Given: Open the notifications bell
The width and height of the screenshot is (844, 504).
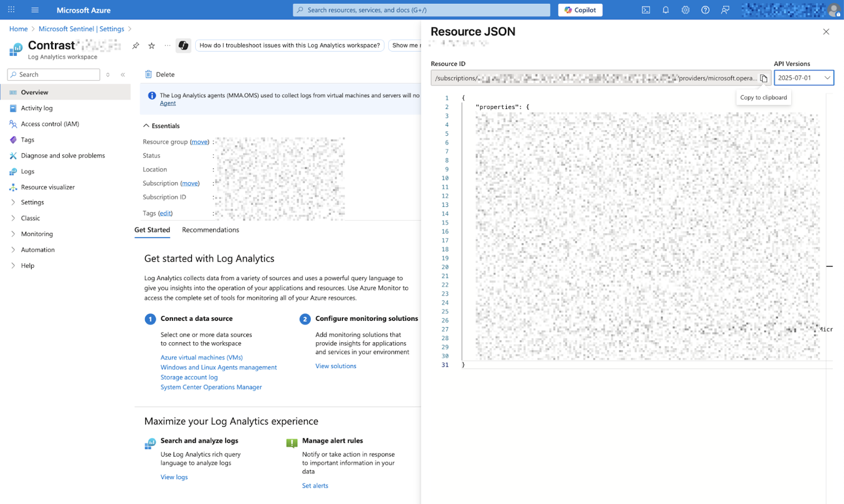Looking at the screenshot, I should tap(666, 10).
